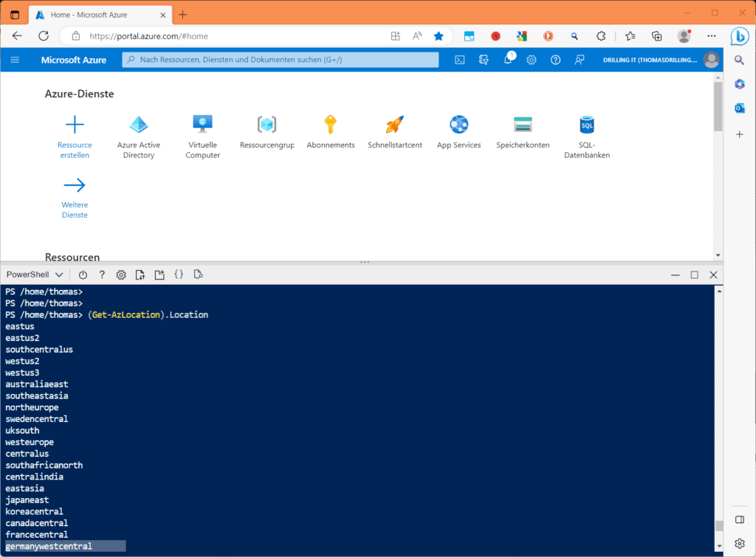Go back in the browser

pos(18,36)
